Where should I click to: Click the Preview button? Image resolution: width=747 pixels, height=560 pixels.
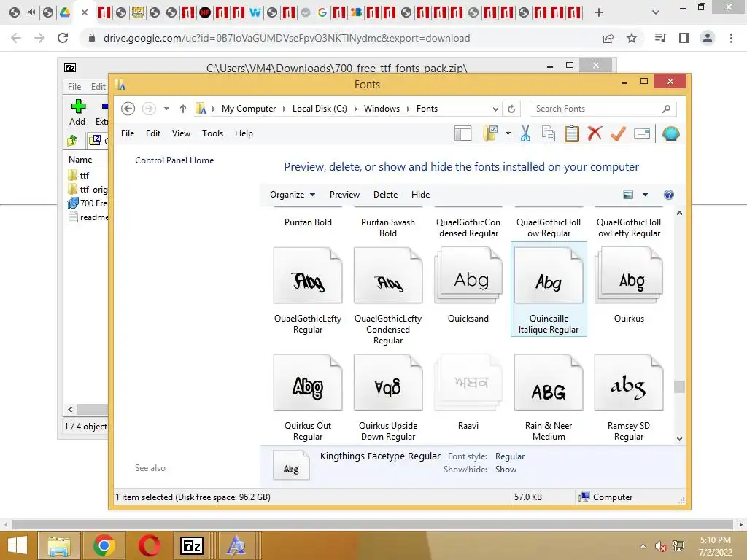pos(344,194)
